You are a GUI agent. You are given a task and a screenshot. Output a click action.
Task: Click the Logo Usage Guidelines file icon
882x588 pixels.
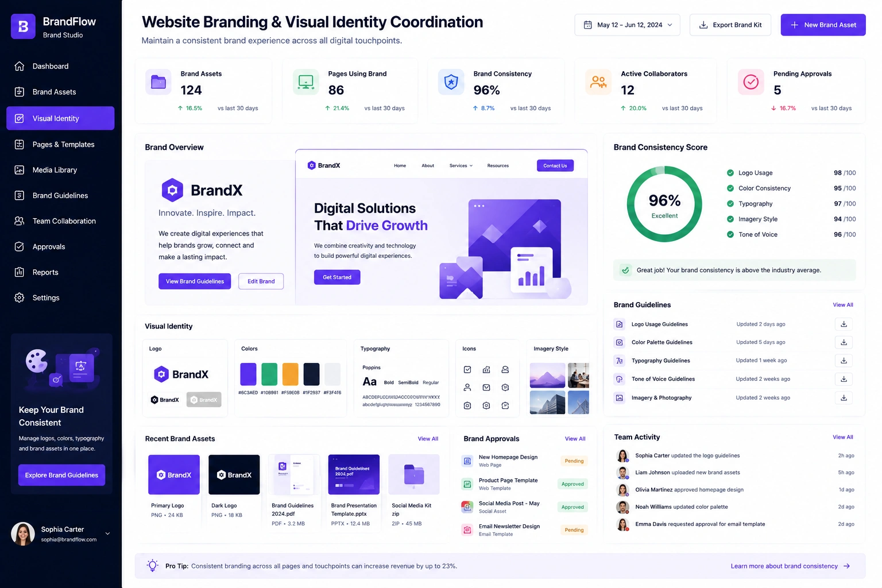coord(620,324)
